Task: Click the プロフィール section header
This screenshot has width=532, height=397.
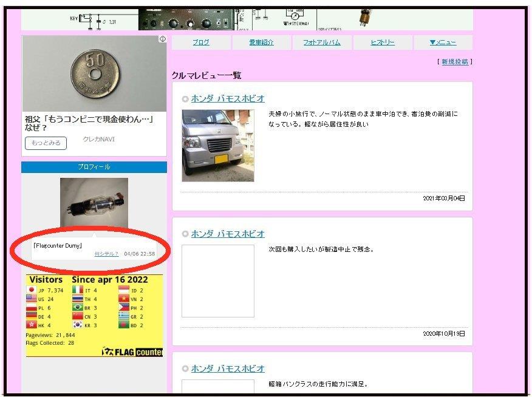Action: pyautogui.click(x=94, y=167)
